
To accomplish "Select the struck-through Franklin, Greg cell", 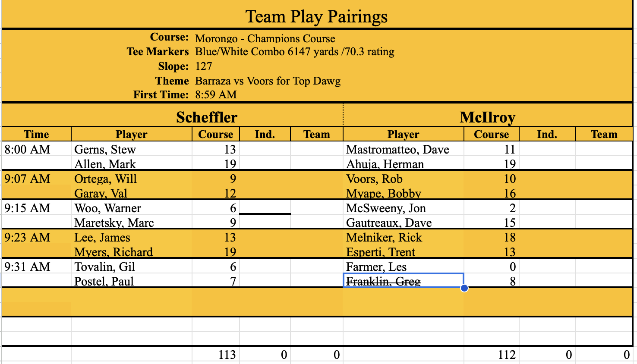I will (383, 281).
